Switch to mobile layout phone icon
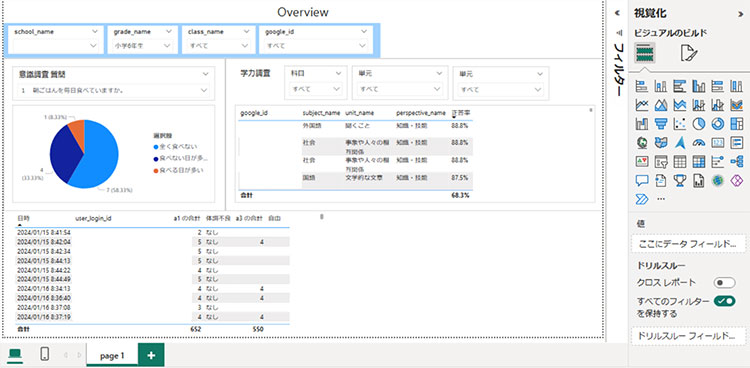The height and width of the screenshot is (368, 750). (x=45, y=355)
